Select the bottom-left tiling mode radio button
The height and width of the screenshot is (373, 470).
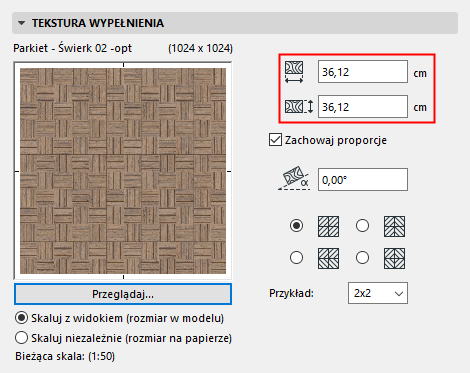pos(296,258)
